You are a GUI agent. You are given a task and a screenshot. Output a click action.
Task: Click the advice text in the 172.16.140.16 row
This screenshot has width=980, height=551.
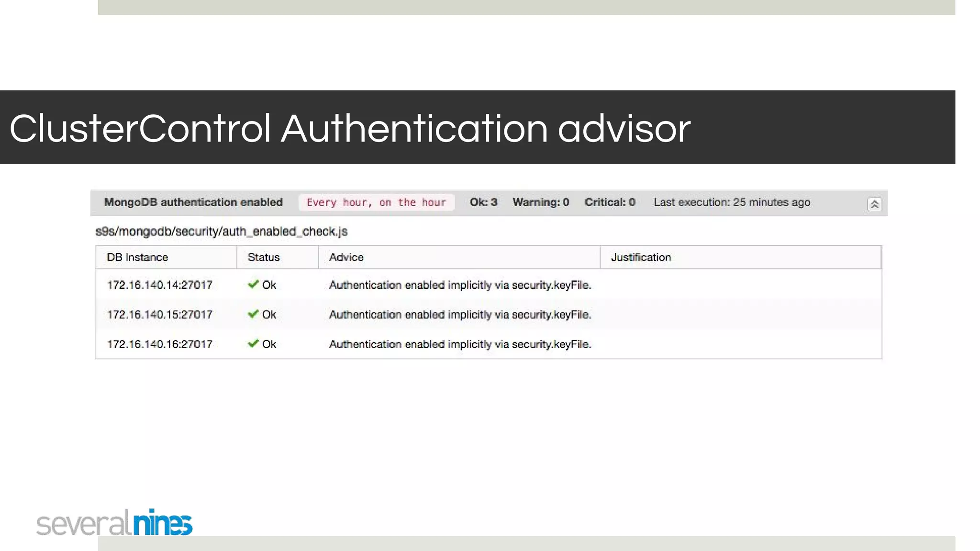tap(460, 344)
